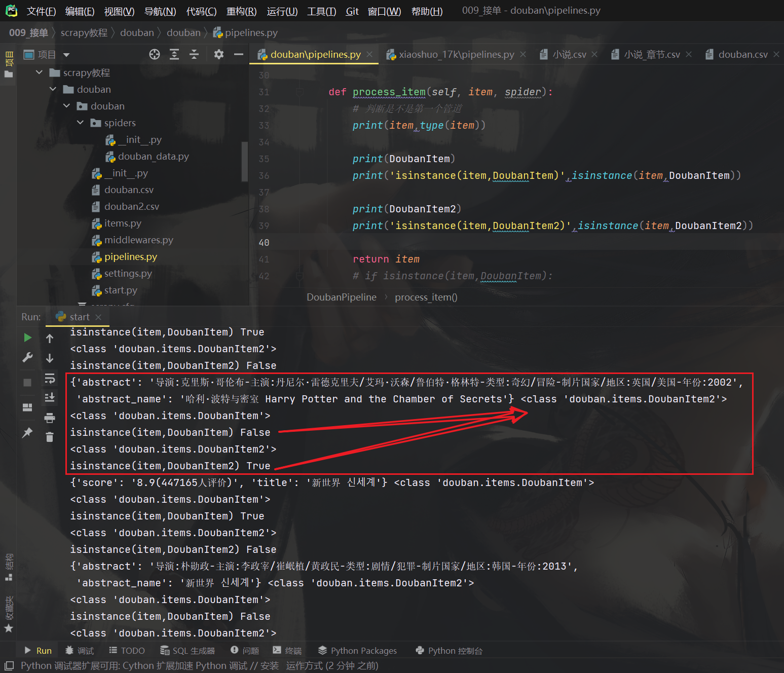Toggle tool window bars icon in status bar
The height and width of the screenshot is (673, 784).
pyautogui.click(x=9, y=665)
